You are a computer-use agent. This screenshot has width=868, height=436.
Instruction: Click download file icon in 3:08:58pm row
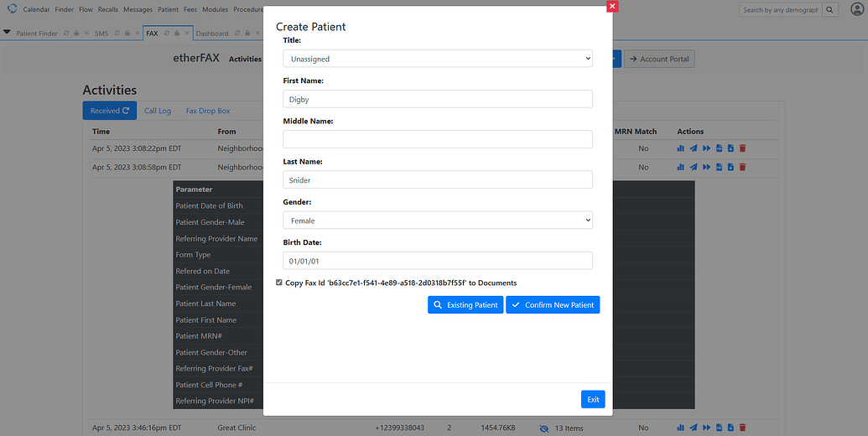(x=730, y=167)
